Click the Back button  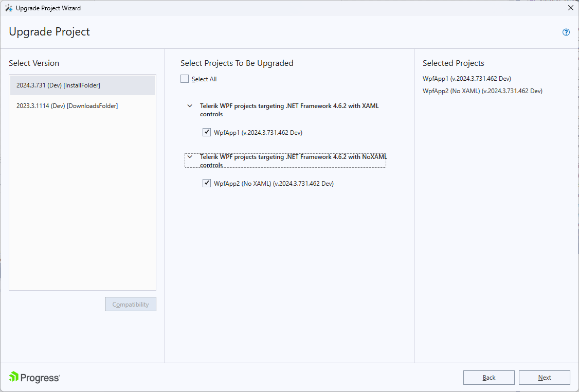point(488,377)
